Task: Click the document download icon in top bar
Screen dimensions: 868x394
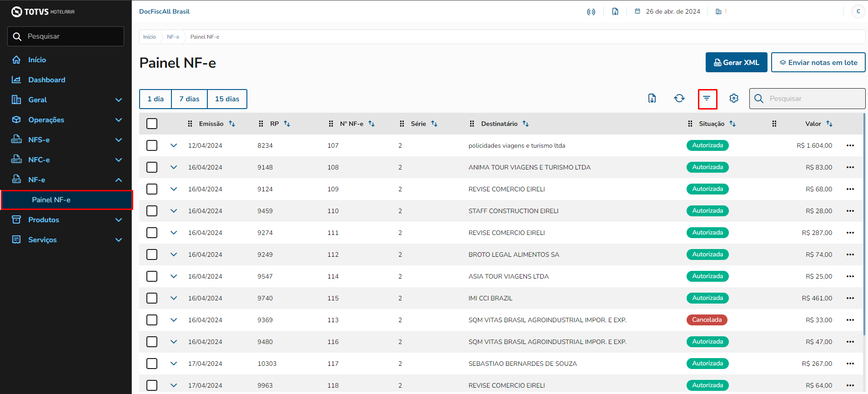Action: pyautogui.click(x=615, y=12)
